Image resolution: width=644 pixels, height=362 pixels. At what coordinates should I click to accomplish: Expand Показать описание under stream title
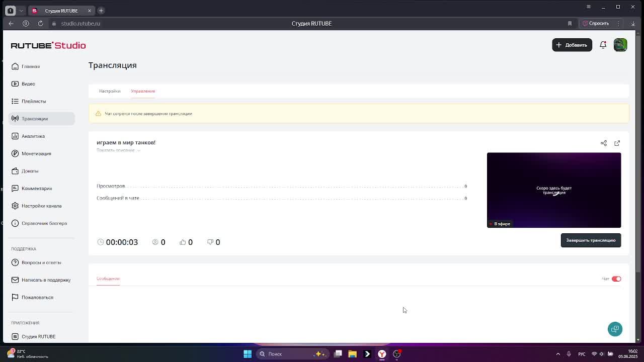click(x=118, y=150)
